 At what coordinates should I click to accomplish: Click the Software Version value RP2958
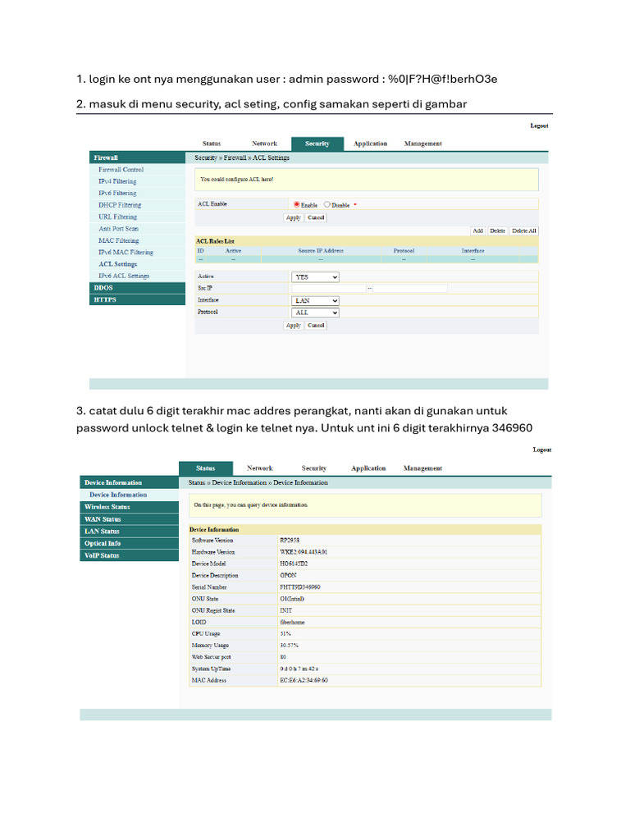290,541
